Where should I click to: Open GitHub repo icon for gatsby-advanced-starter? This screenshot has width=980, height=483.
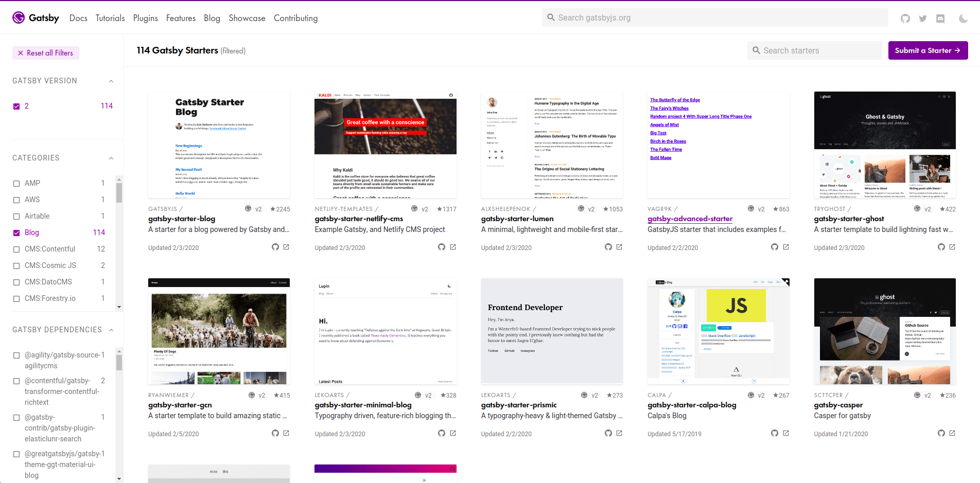point(775,247)
